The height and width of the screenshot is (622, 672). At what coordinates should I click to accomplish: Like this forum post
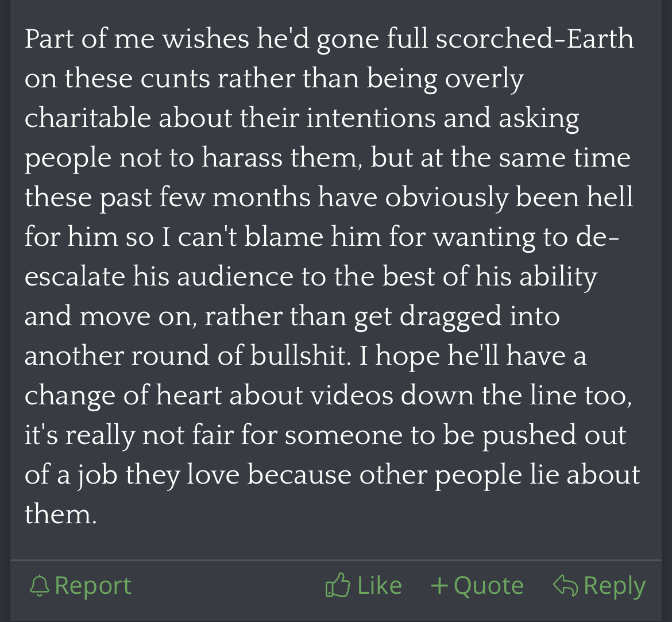click(364, 585)
